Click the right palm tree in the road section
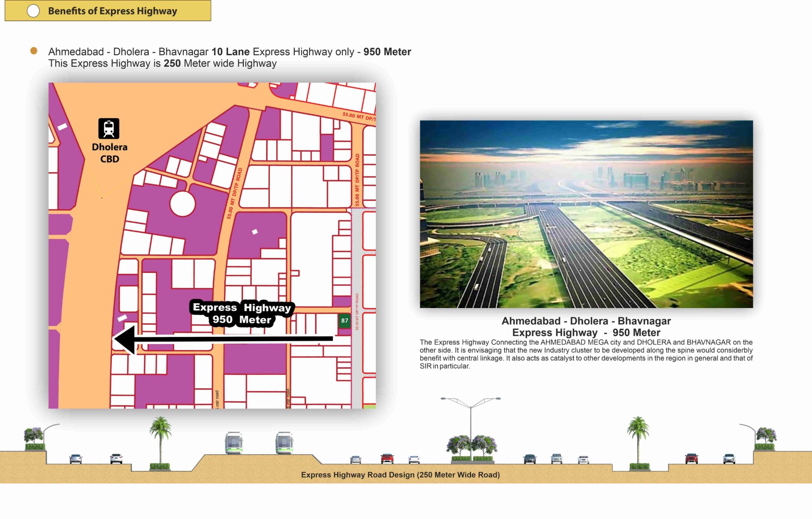Image resolution: width=812 pixels, height=519 pixels. [638, 437]
